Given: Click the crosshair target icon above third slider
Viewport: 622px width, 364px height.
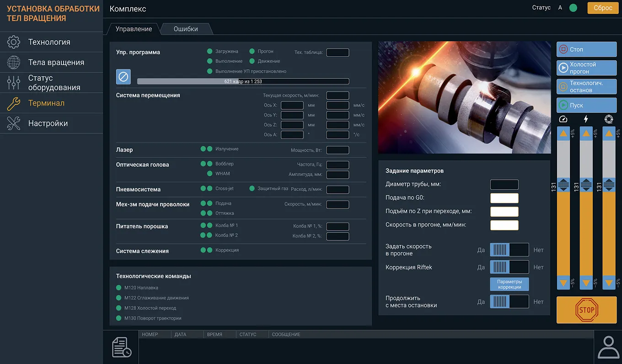Looking at the screenshot, I should pos(609,119).
